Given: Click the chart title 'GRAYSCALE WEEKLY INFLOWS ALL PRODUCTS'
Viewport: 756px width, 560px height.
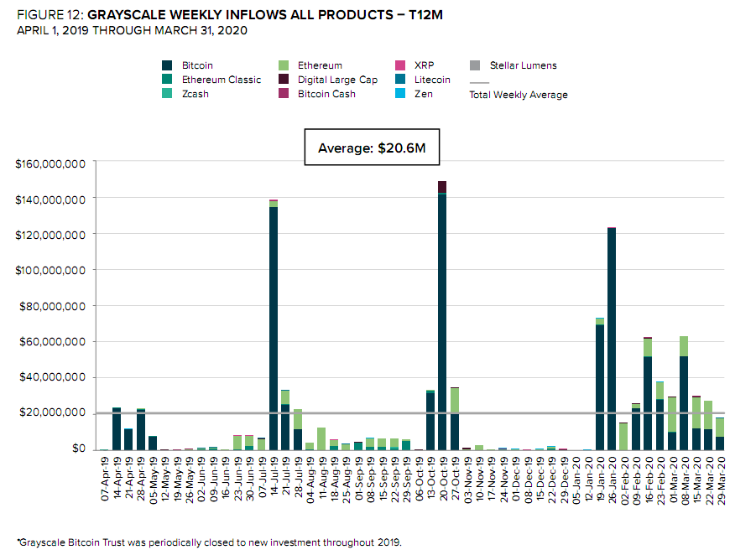Looking at the screenshot, I should coord(240,15).
